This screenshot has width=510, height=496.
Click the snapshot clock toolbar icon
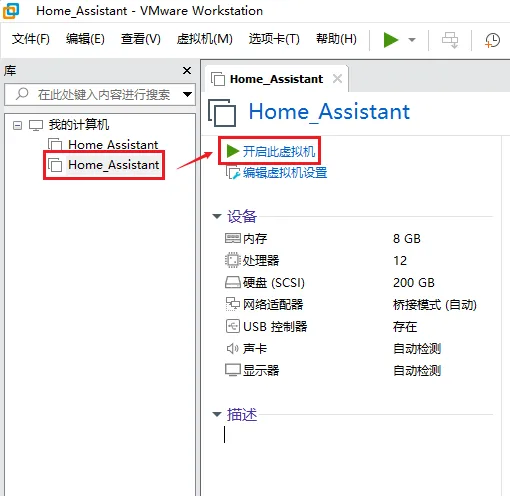click(492, 40)
